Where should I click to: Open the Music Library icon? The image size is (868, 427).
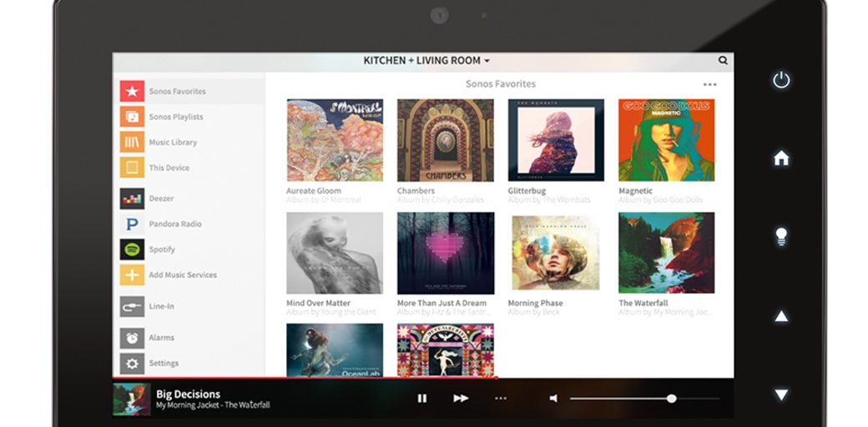pyautogui.click(x=133, y=142)
